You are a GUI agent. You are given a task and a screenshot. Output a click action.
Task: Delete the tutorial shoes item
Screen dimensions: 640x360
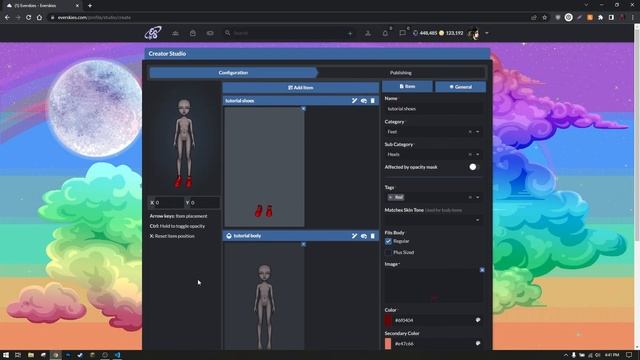373,100
